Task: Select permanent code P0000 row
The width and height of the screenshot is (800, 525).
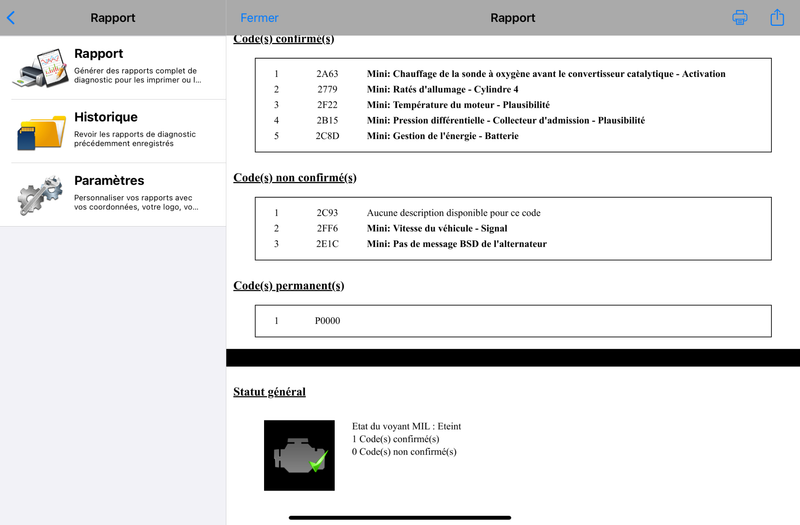Action: tap(513, 321)
